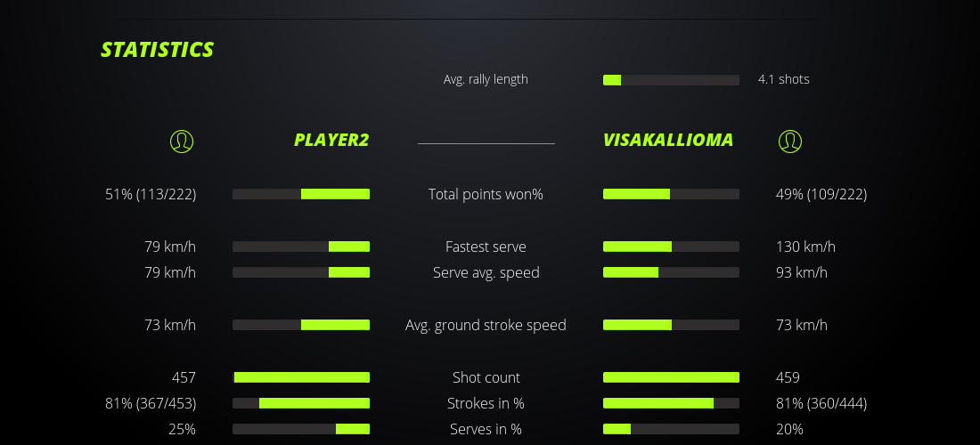Click Player2's Total points won bar
Viewport: 980px width, 445px height.
[301, 194]
